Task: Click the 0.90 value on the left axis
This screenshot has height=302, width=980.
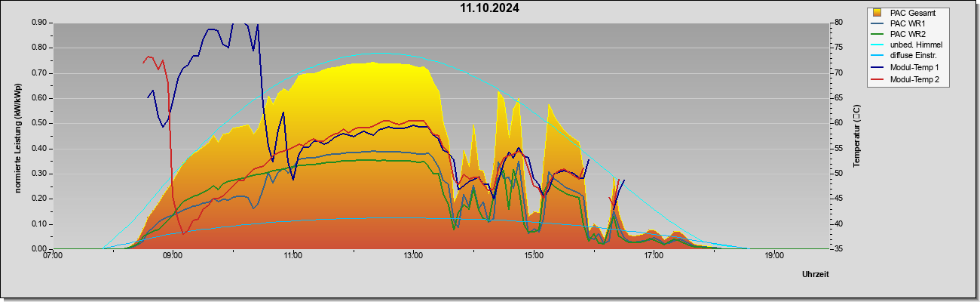Action: pyautogui.click(x=39, y=23)
